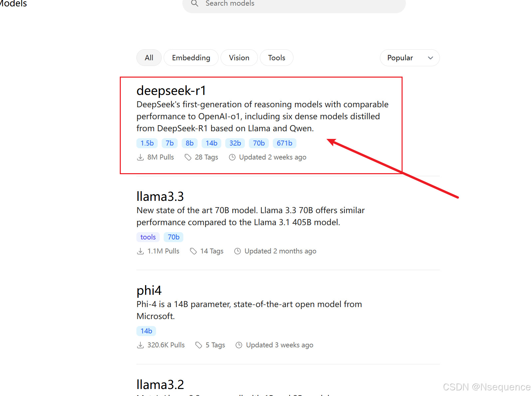This screenshot has width=532, height=396.
Task: Click download icon next to 1.1M Pulls
Action: [x=140, y=251]
